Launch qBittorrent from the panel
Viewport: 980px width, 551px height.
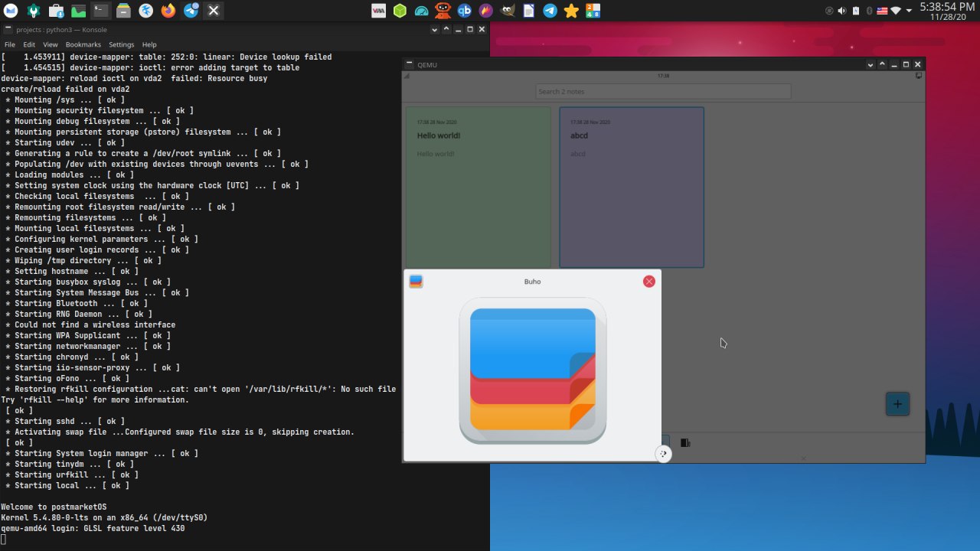pos(464,11)
